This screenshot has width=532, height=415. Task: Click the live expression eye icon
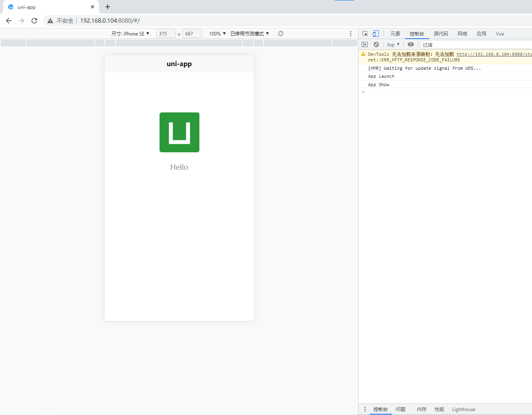click(x=411, y=44)
